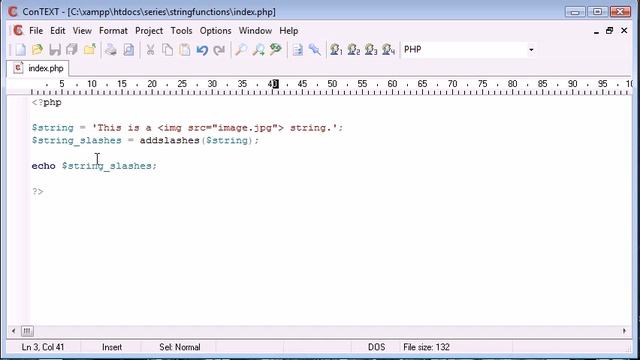Screen dimensions: 640x360
Task: Save the file using floppy disk icon
Action: pos(55,50)
